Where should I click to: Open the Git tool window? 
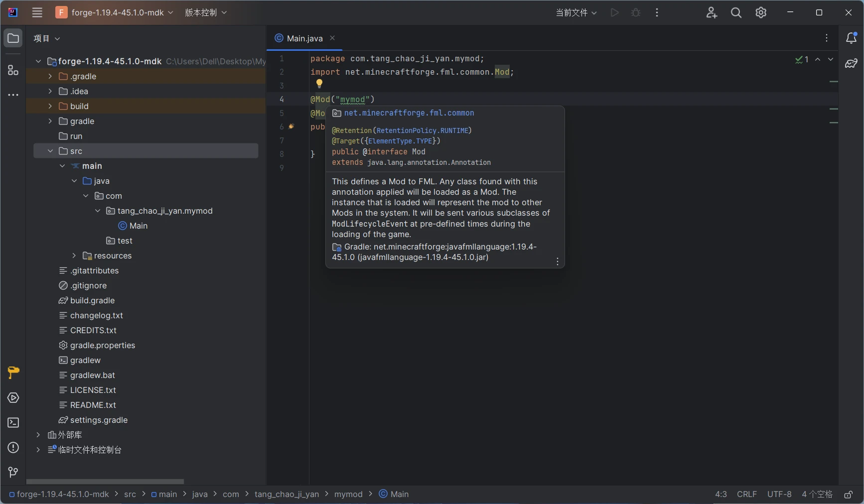(12, 472)
